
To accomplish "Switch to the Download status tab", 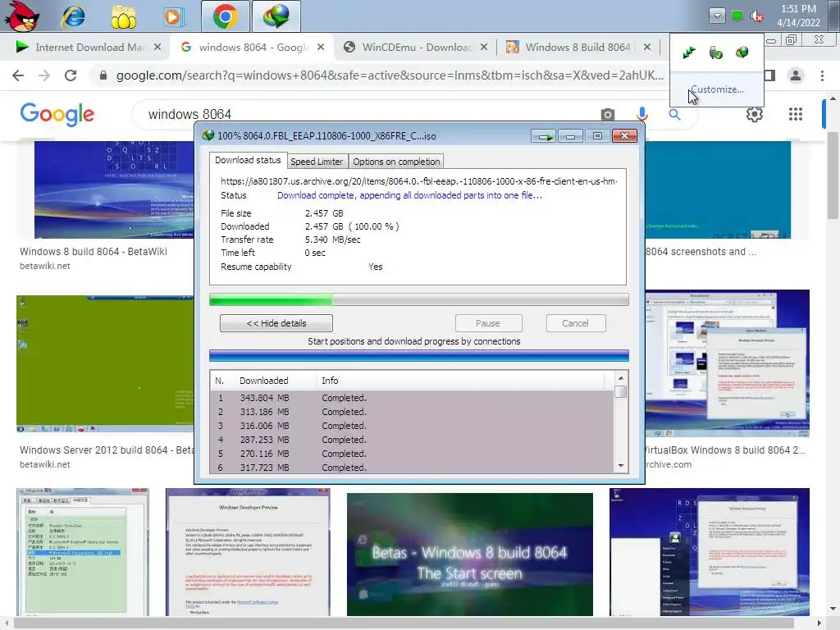I will pos(248,160).
